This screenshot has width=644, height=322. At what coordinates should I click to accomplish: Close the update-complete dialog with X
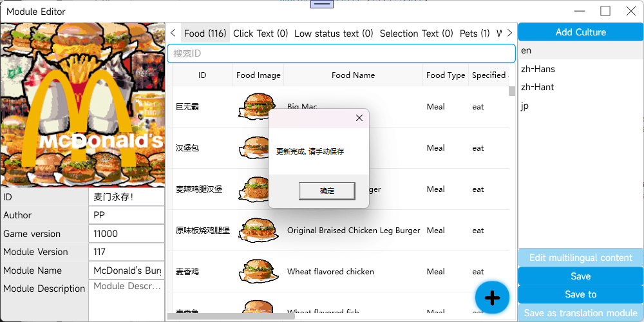[359, 118]
